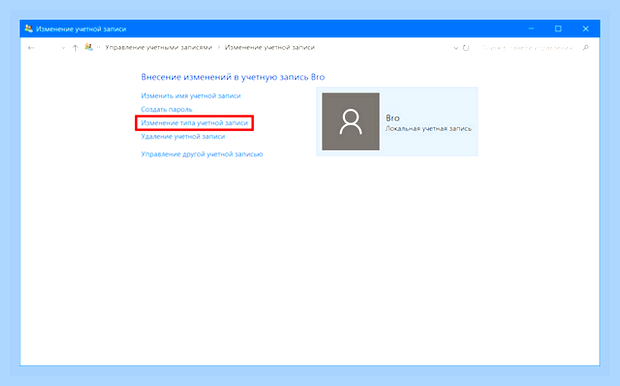The height and width of the screenshot is (386, 620).
Task: Click the user accounts icon in the address bar
Action: [x=89, y=47]
